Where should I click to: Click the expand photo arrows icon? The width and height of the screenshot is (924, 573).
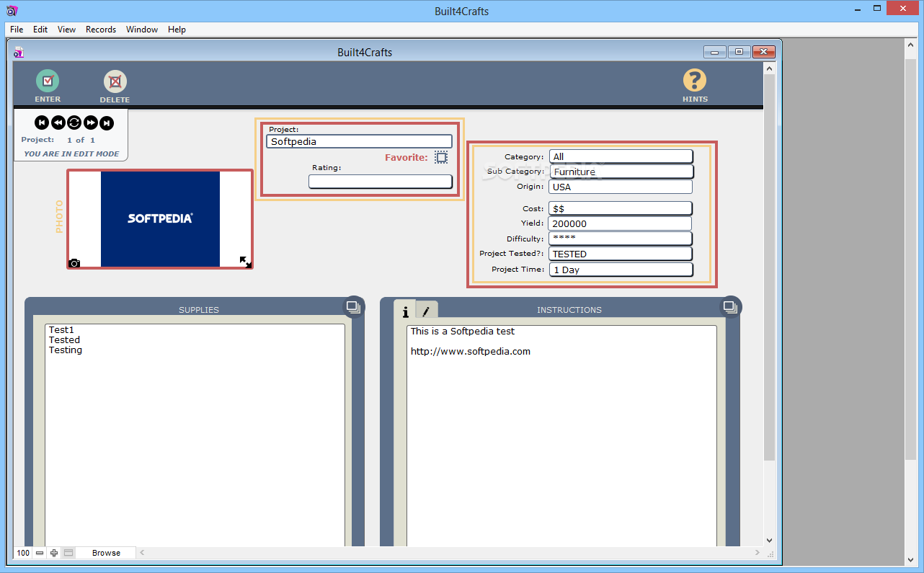245,262
